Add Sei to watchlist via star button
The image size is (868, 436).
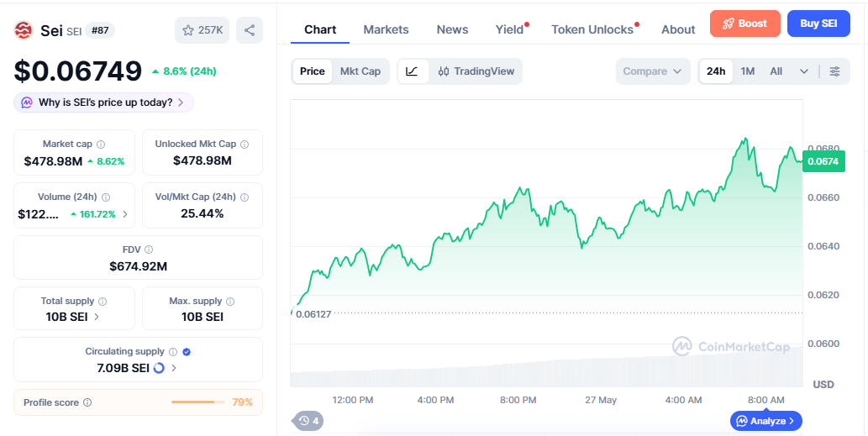202,30
